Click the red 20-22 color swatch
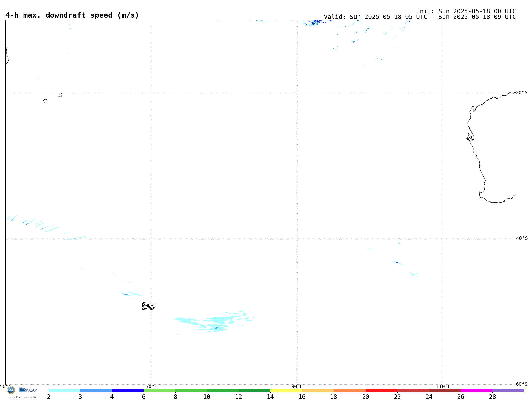Screen dimensions: 532x400 pyautogui.click(x=381, y=391)
